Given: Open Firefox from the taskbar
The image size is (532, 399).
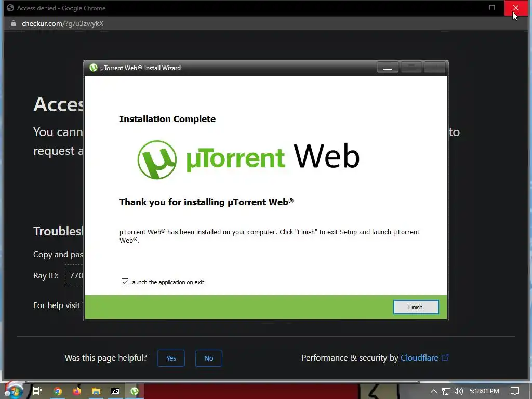Looking at the screenshot, I should 77,391.
